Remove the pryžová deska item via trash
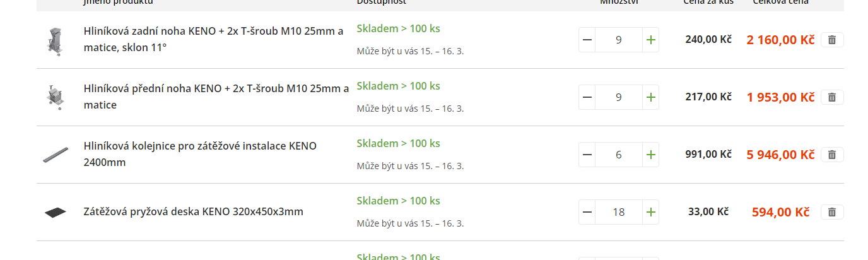The height and width of the screenshot is (260, 868). [832, 212]
